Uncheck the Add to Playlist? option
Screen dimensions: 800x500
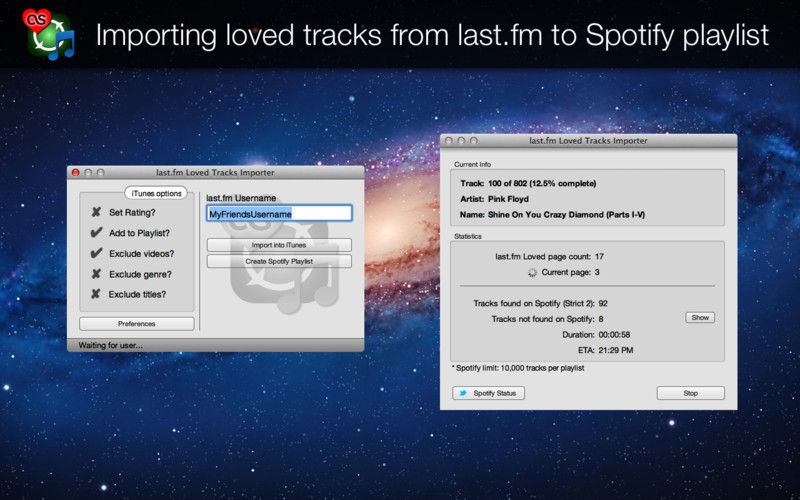point(96,233)
